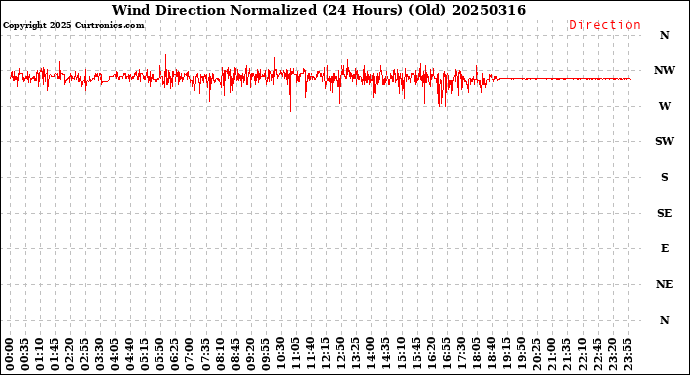The height and width of the screenshot is (375, 690).
Task: Click the 23:55 time label
Action: tap(627, 354)
